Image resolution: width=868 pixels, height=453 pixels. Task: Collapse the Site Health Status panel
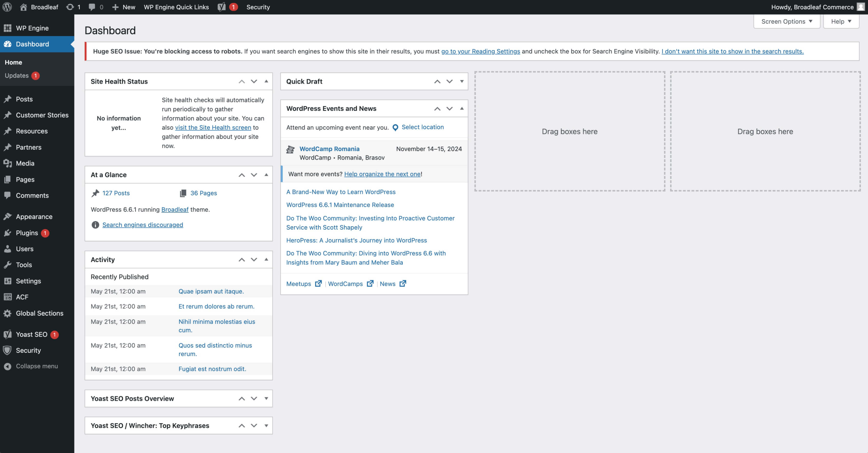tap(266, 81)
